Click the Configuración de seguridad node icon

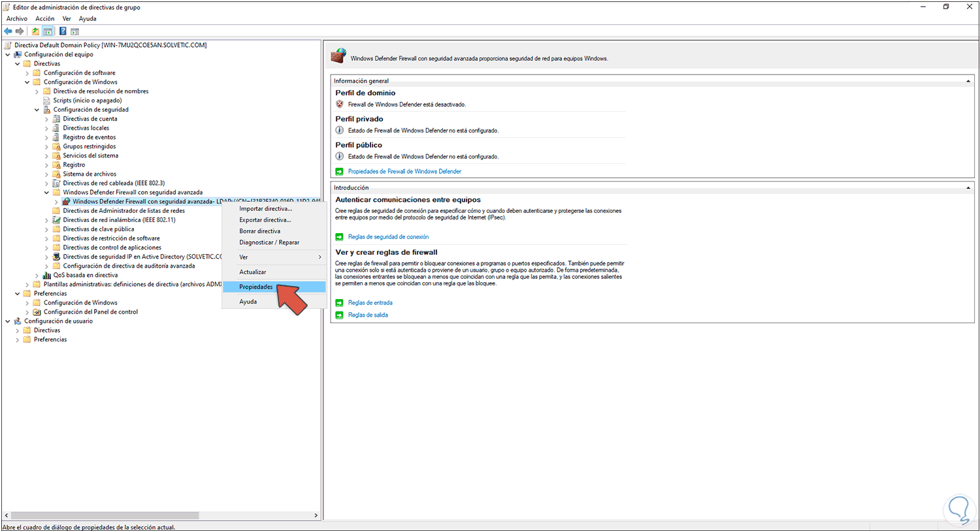(x=47, y=110)
